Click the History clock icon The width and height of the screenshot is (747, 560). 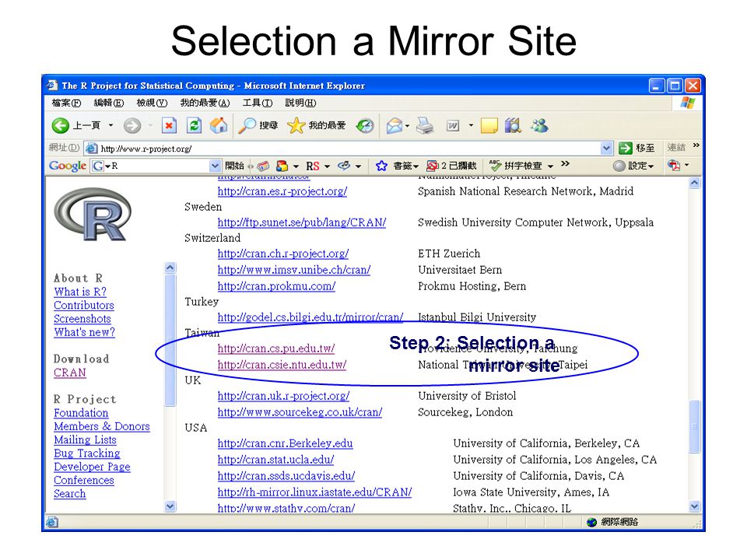coord(365,126)
